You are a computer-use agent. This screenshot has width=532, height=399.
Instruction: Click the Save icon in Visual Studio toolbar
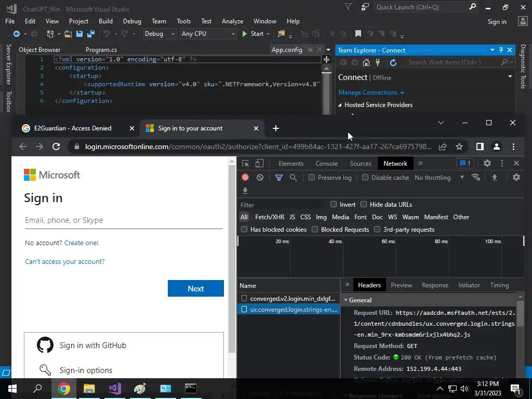point(79,34)
